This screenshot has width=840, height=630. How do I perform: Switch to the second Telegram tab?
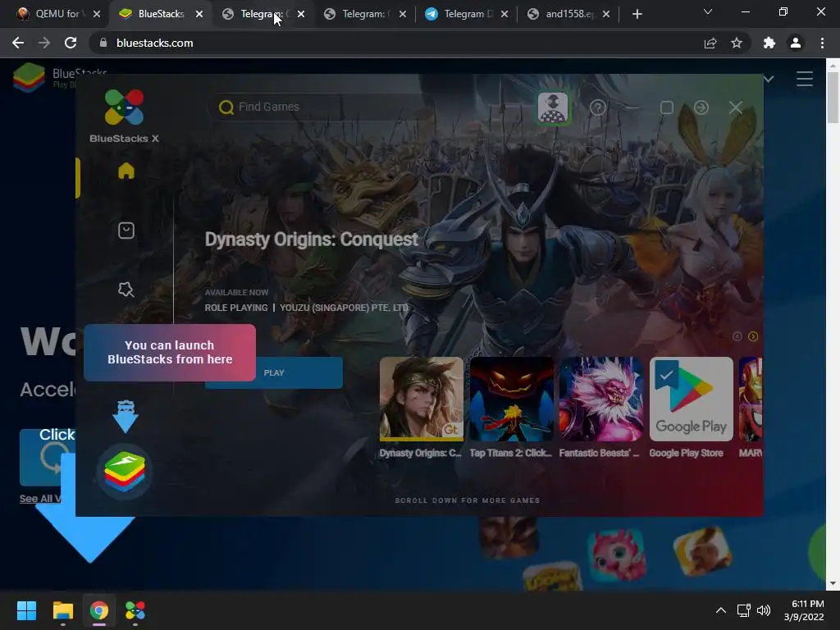pos(365,14)
